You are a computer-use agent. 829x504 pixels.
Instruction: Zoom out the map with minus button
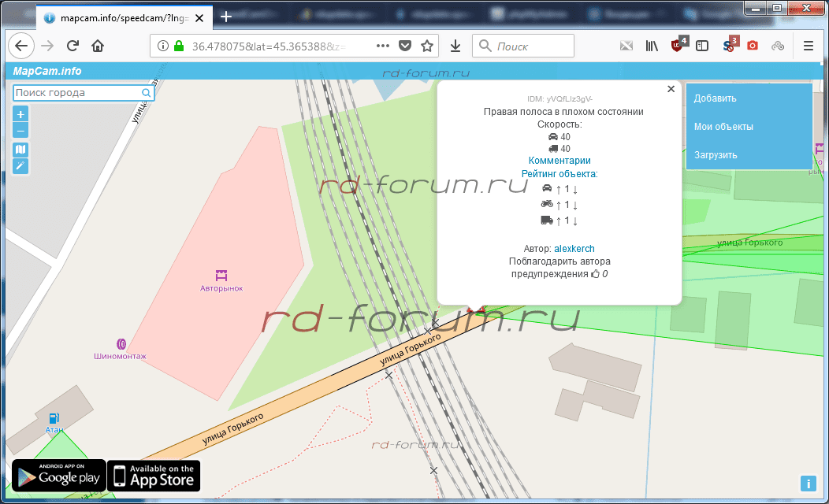[x=20, y=130]
